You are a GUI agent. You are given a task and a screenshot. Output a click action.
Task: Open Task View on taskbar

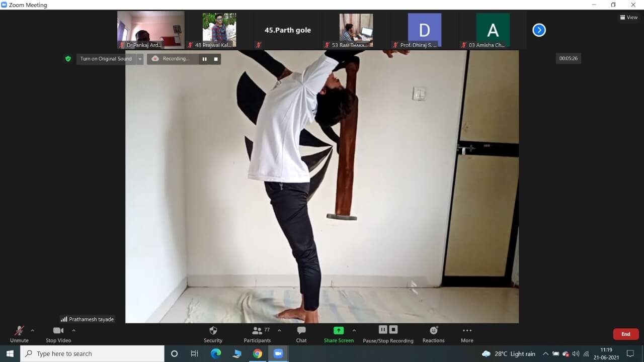point(195,353)
